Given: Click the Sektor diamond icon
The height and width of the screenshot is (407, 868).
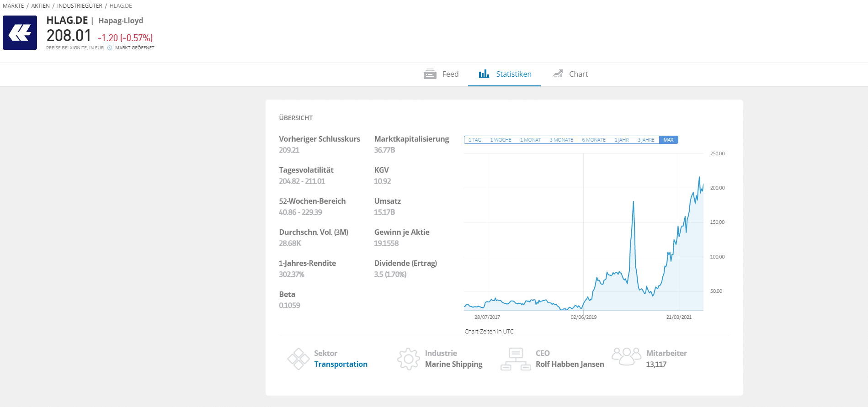Looking at the screenshot, I should pos(298,359).
